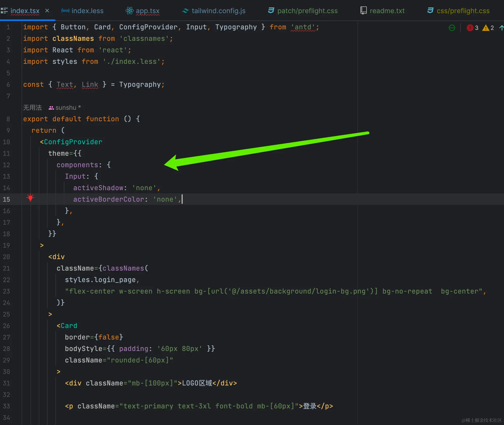Click the bodyStyle attribute on line 28

(x=84, y=349)
